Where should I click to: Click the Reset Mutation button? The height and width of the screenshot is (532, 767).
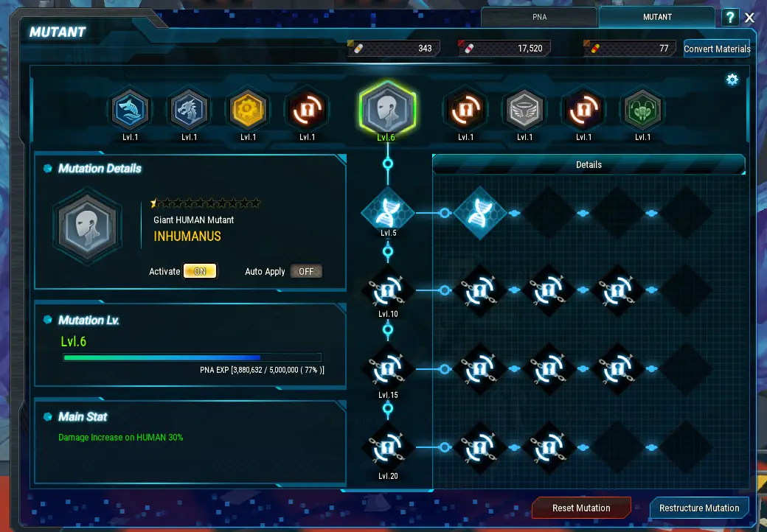(x=581, y=508)
